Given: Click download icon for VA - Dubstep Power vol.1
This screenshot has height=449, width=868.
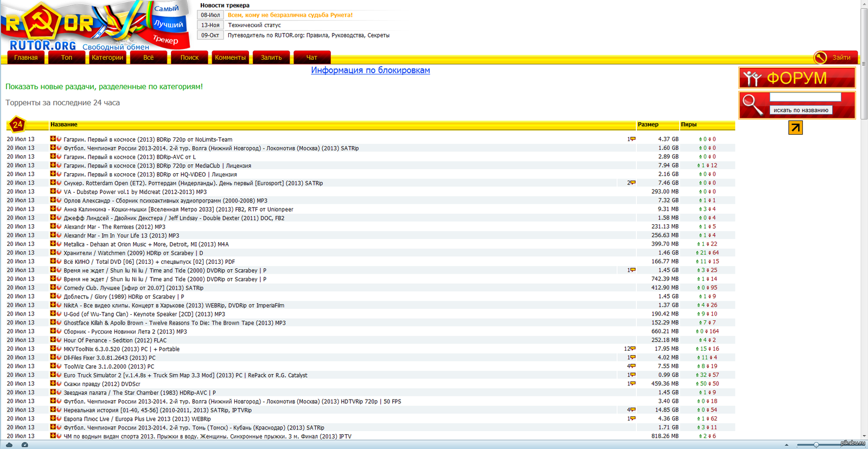Looking at the screenshot, I should (53, 191).
